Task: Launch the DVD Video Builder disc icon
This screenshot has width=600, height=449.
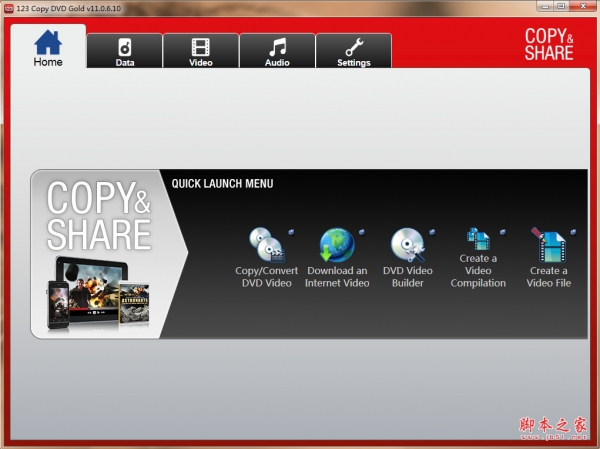Action: (x=408, y=245)
